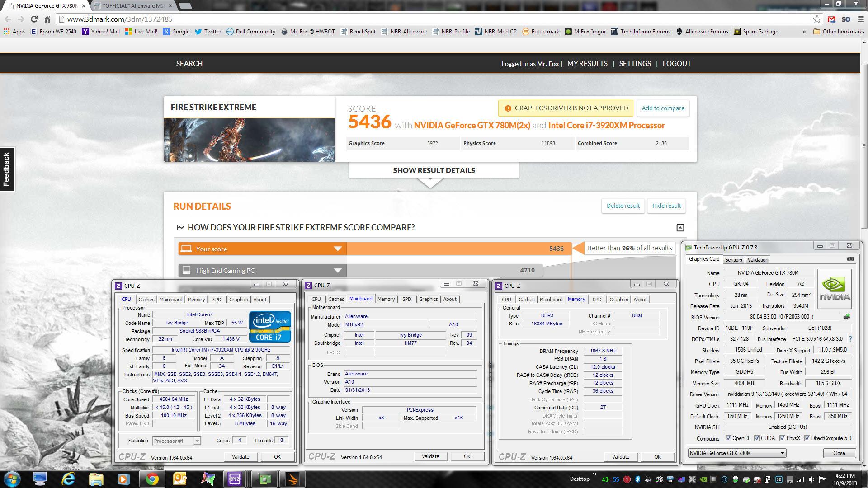The width and height of the screenshot is (868, 488).
Task: Expand the Your score dropdown arrow
Action: click(x=337, y=249)
